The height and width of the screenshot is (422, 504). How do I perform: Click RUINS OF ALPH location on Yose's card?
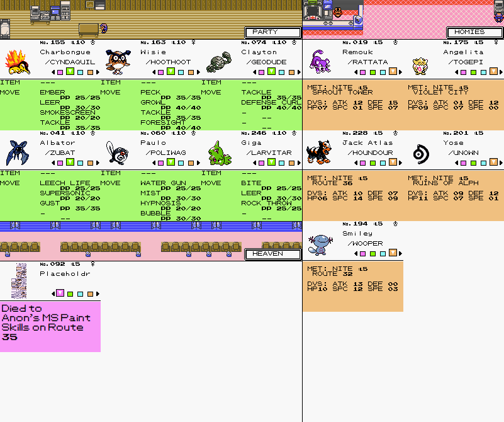click(445, 183)
